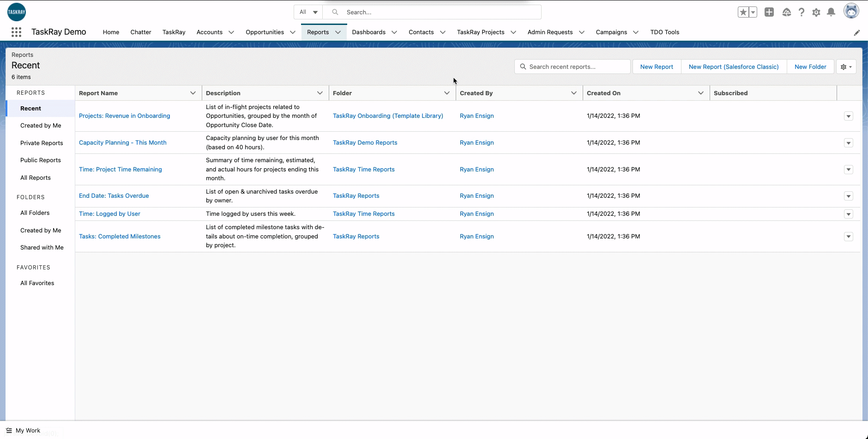868x439 pixels.
Task: Expand the Dashboards tab dropdown arrow
Action: click(394, 32)
